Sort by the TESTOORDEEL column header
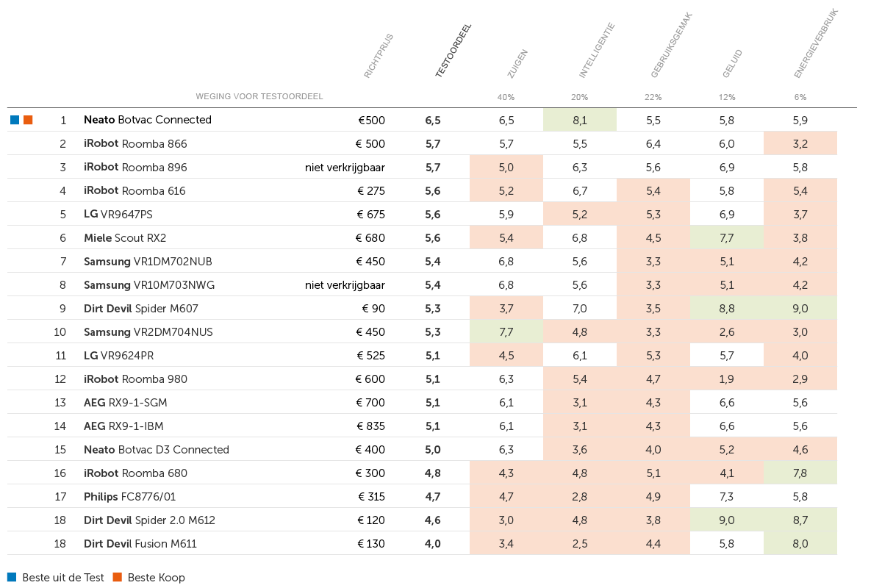 point(453,51)
